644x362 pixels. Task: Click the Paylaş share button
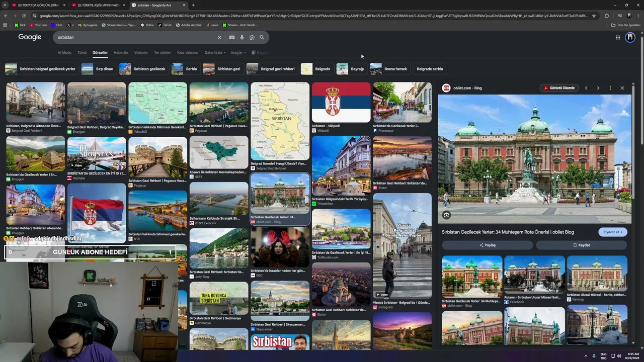487,245
